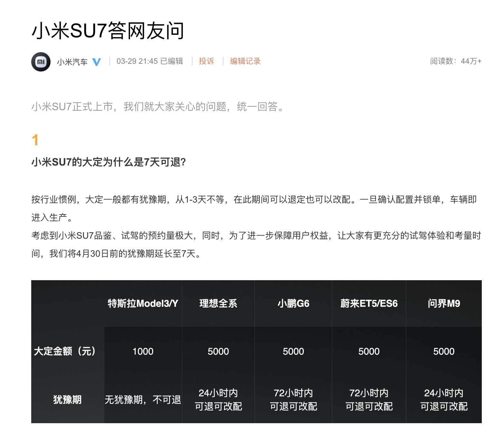Open the 编辑记录 edit history link

pos(245,61)
